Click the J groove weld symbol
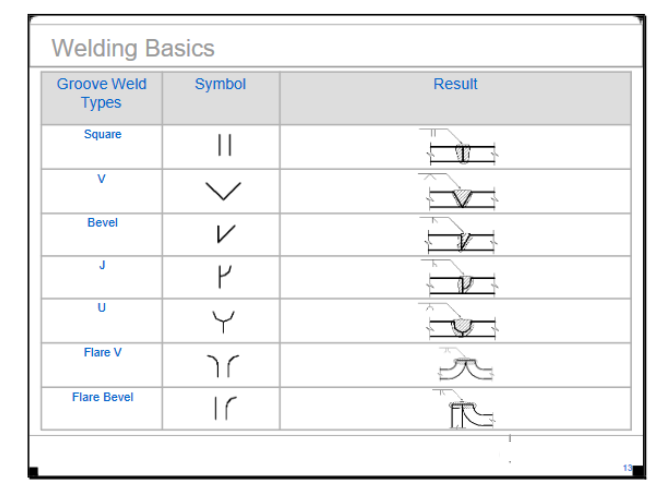This screenshot has height=499, width=664. (225, 277)
